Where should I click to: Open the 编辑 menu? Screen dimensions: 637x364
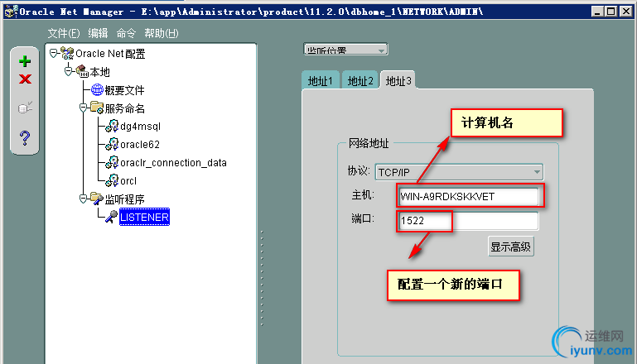[x=98, y=33]
